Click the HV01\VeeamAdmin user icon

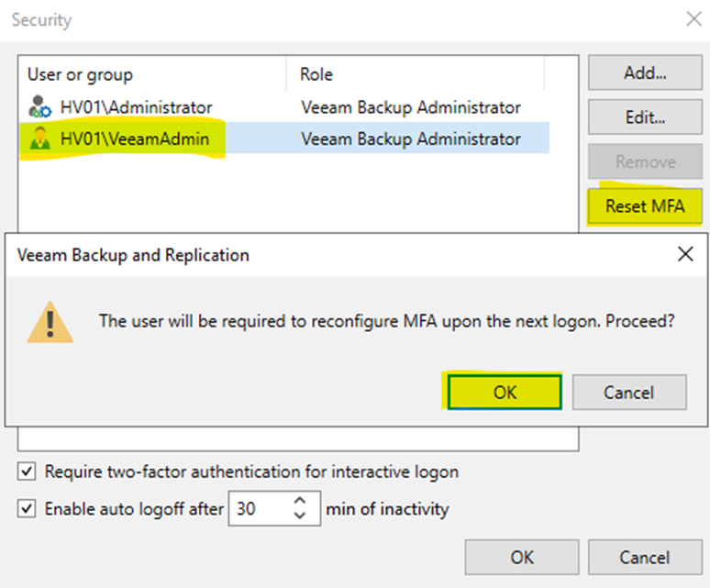(39, 139)
